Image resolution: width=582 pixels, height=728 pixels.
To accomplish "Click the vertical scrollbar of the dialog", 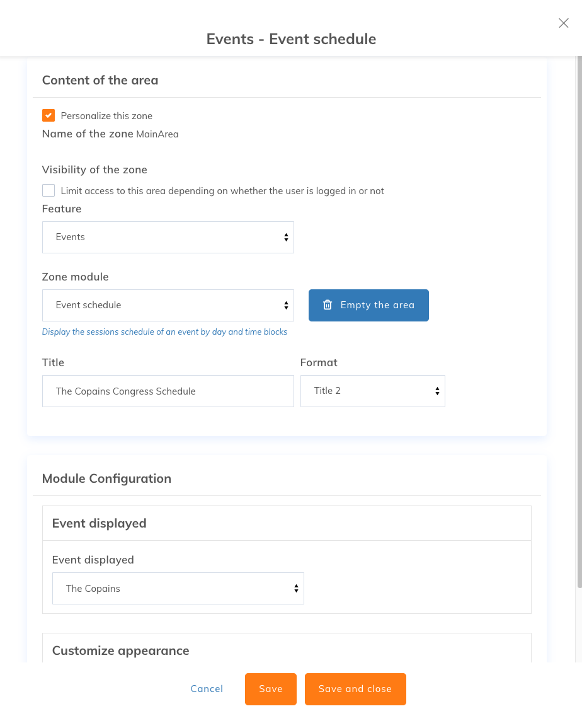I will coord(579,322).
